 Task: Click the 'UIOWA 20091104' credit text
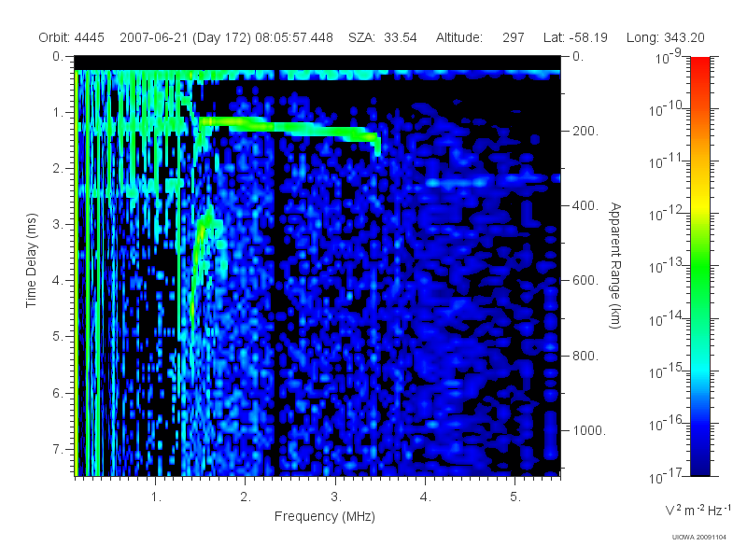click(x=698, y=538)
